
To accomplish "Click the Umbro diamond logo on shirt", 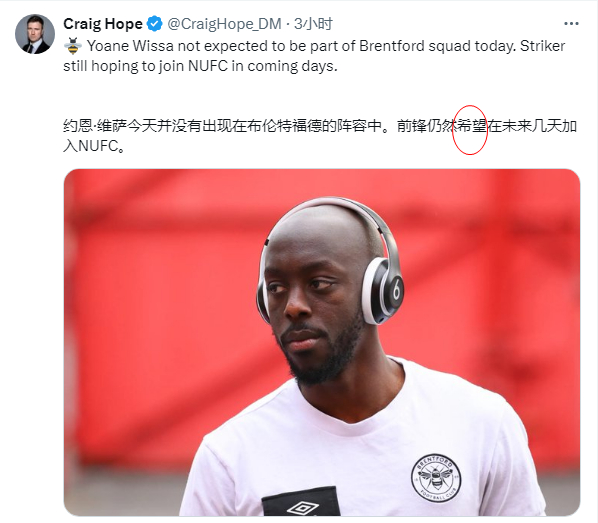I will coord(302,508).
